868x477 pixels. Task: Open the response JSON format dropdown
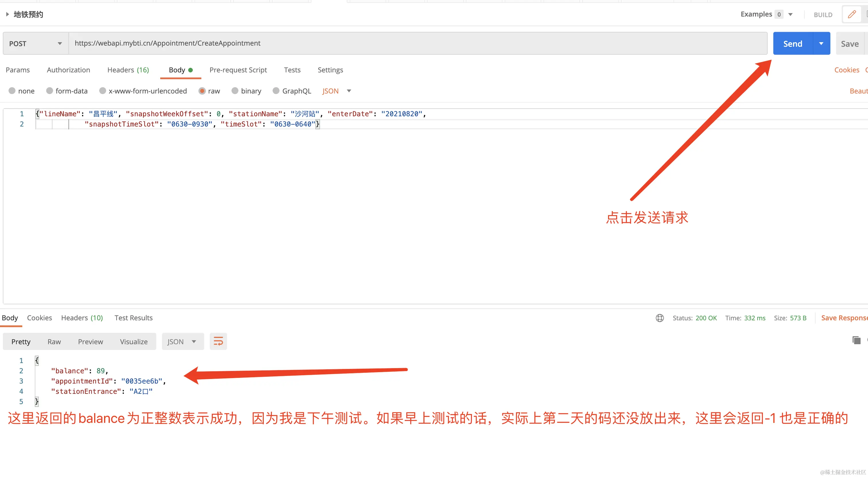(182, 342)
